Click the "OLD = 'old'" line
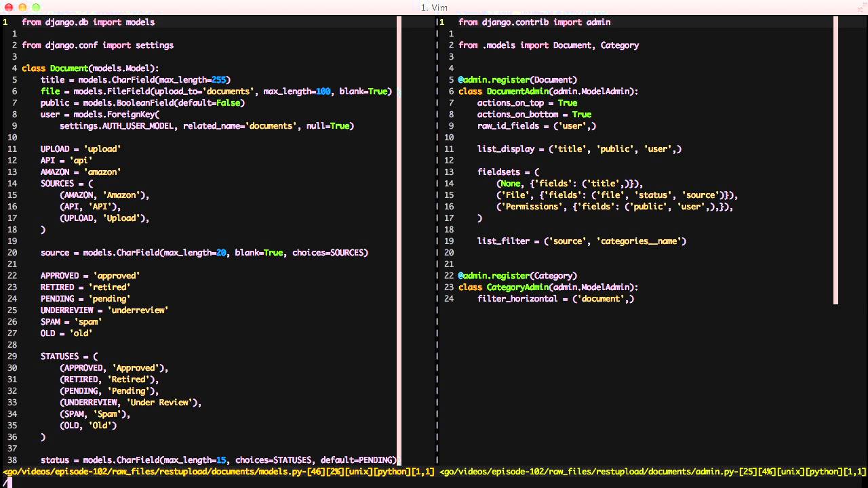The image size is (868, 488). (x=66, y=333)
